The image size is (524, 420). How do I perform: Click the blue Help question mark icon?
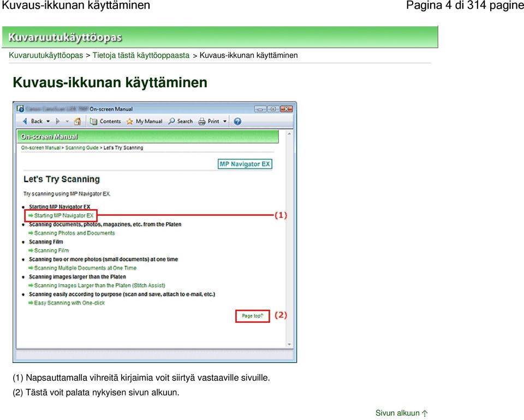(x=237, y=121)
